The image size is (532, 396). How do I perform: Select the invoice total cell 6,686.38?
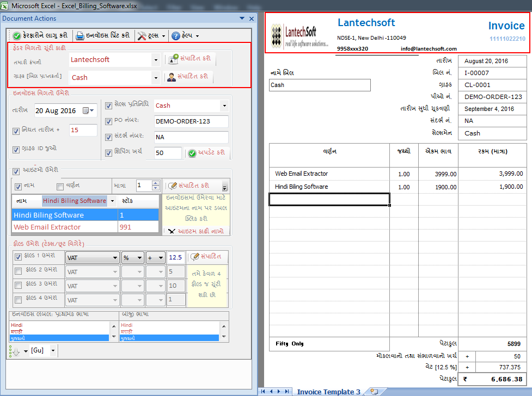click(x=492, y=379)
